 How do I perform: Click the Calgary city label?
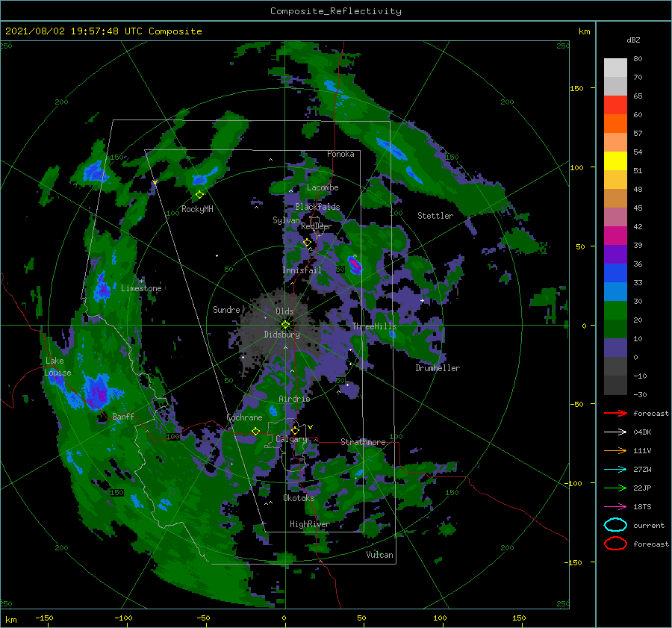coord(291,439)
